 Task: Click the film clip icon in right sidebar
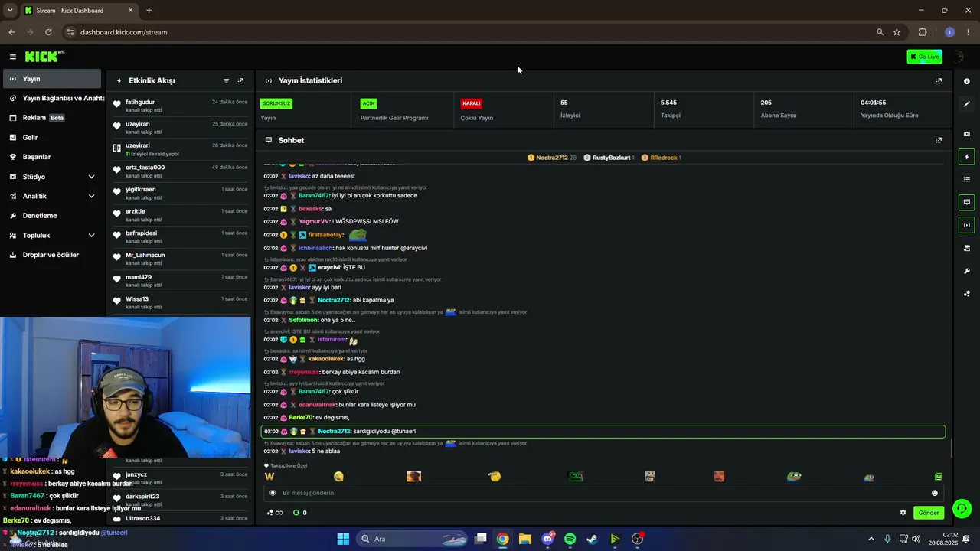(x=966, y=134)
